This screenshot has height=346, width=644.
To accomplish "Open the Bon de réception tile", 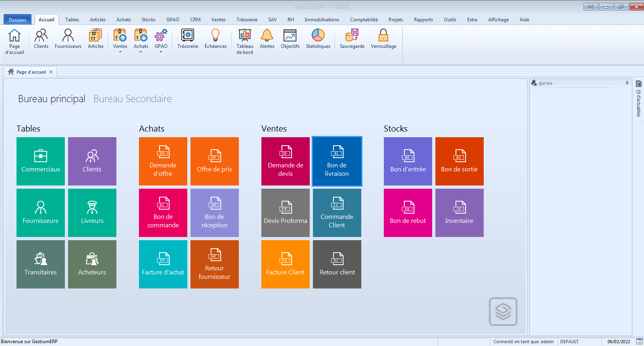I will [x=215, y=213].
